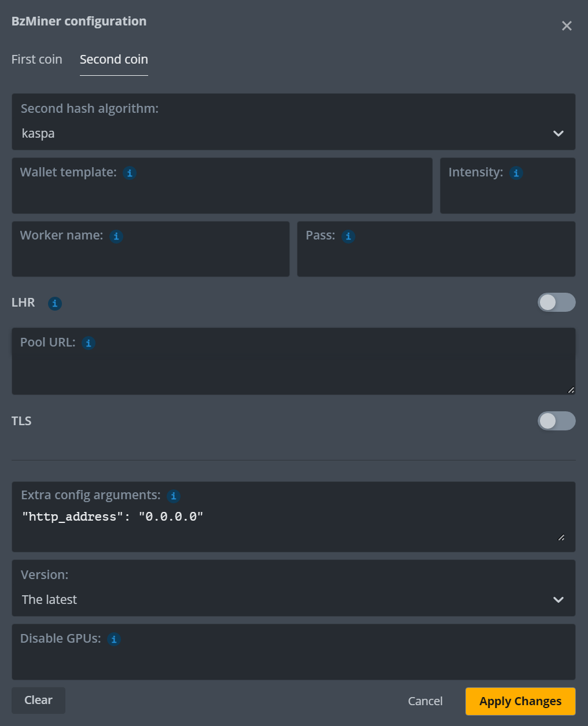Click info icon next to Wallet template
Screen dimensions: 588x726
(x=130, y=173)
